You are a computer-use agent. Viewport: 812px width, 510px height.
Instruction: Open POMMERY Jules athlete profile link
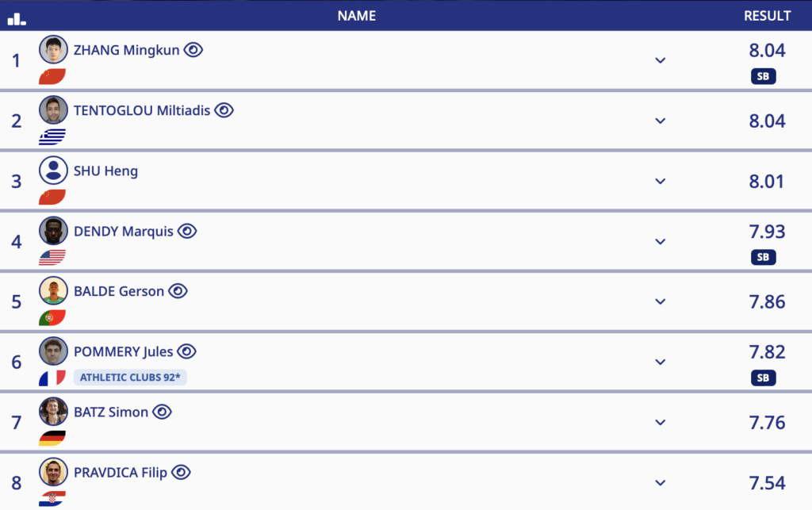pyautogui.click(x=123, y=351)
